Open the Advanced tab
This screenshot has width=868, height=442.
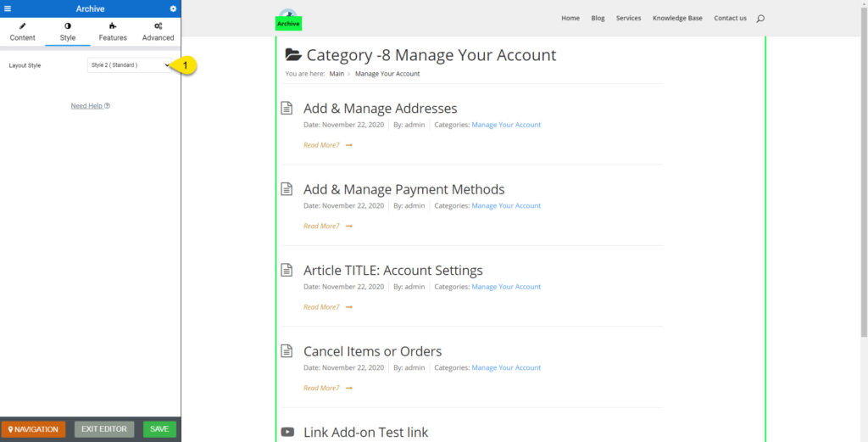click(158, 32)
